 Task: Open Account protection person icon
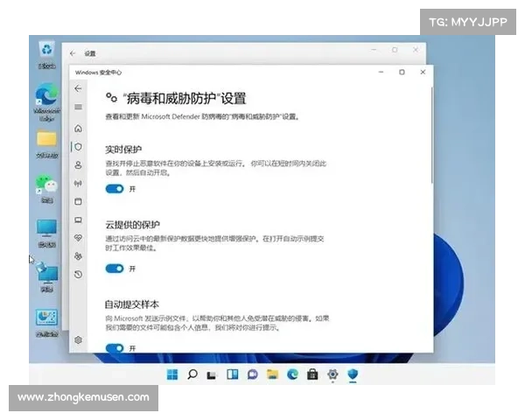78,164
